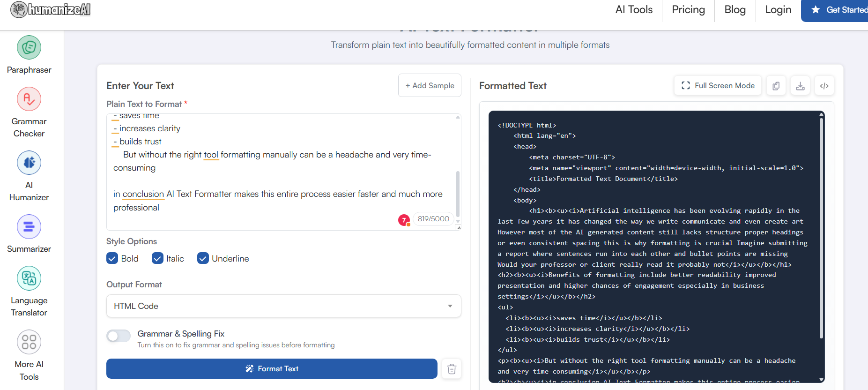Open the AI Tools navigation menu
This screenshot has width=868, height=390.
coord(633,10)
